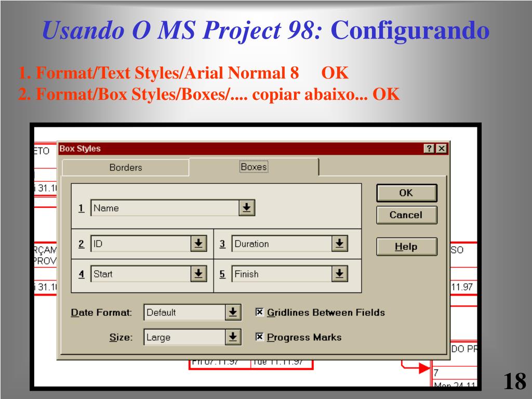Click the Box Styles title bar

click(x=253, y=149)
